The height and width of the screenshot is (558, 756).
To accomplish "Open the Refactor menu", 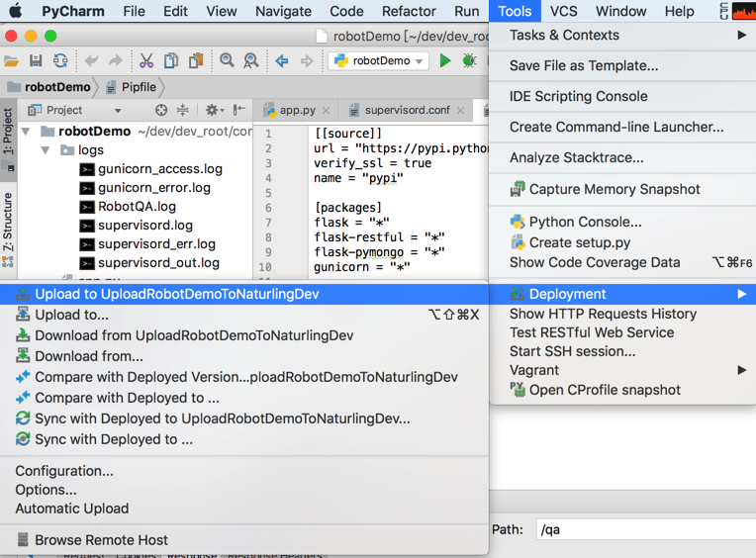I will [x=409, y=11].
